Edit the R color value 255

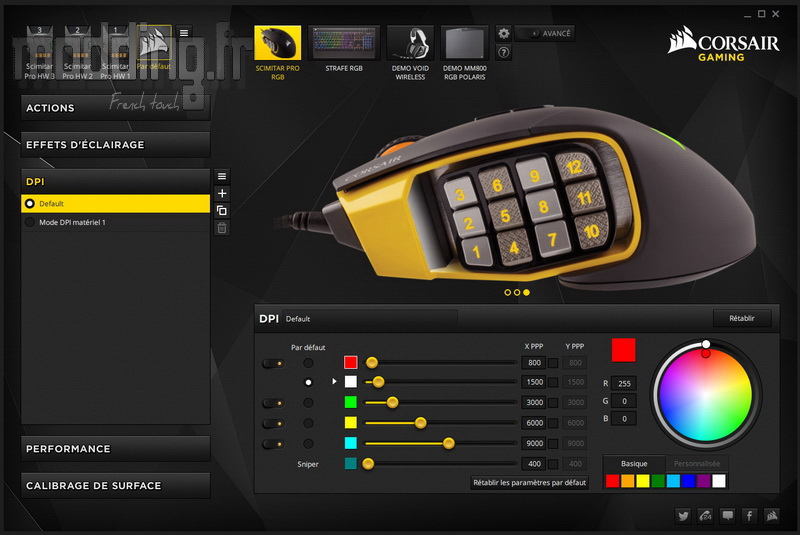pos(624,384)
